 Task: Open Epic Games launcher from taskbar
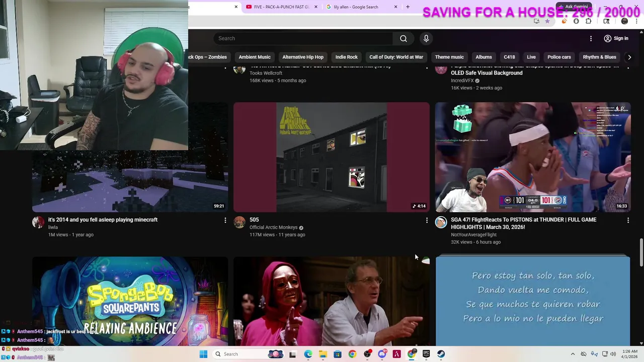426,354
